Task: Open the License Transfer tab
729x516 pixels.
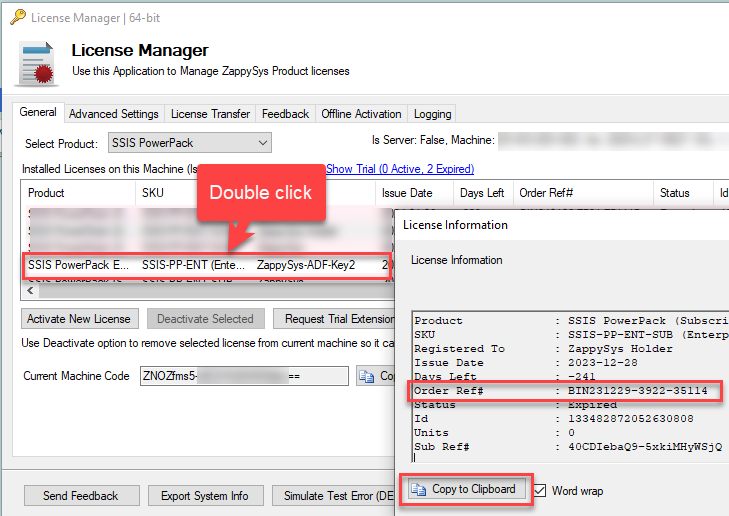Action: click(x=210, y=114)
